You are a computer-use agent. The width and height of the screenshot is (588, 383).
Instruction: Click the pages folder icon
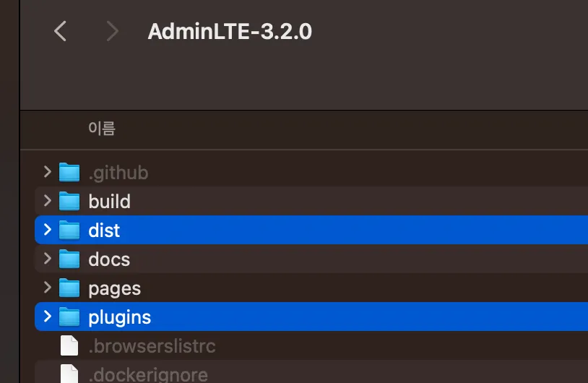click(69, 288)
